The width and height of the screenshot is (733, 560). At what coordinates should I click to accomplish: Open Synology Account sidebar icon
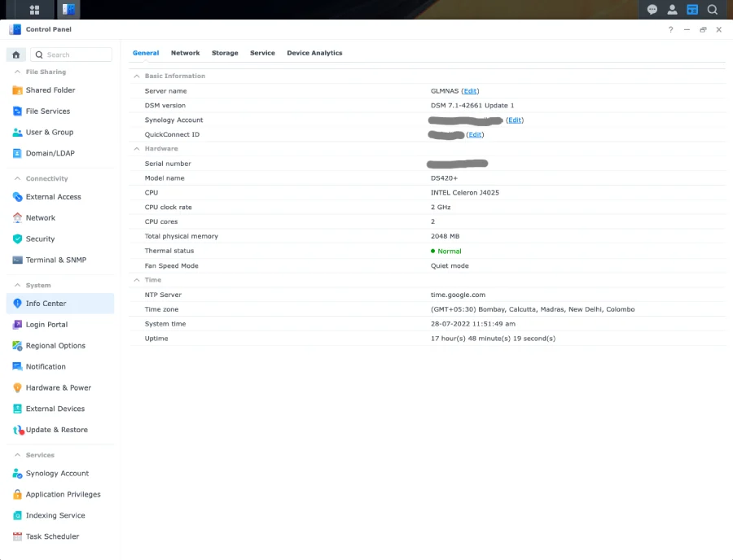coord(17,473)
